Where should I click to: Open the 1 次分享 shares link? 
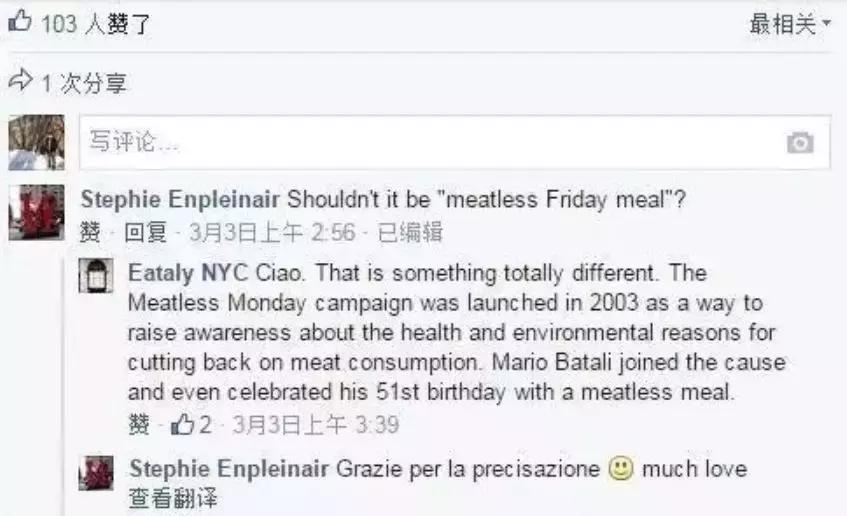[x=84, y=82]
